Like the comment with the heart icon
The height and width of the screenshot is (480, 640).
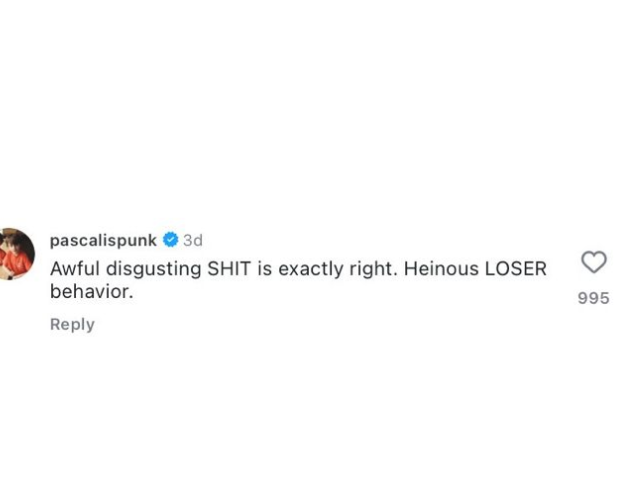pyautogui.click(x=593, y=262)
